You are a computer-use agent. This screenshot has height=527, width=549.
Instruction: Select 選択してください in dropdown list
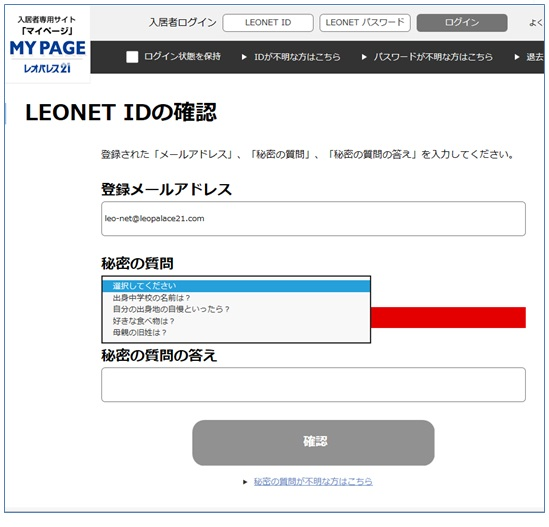coord(236,286)
